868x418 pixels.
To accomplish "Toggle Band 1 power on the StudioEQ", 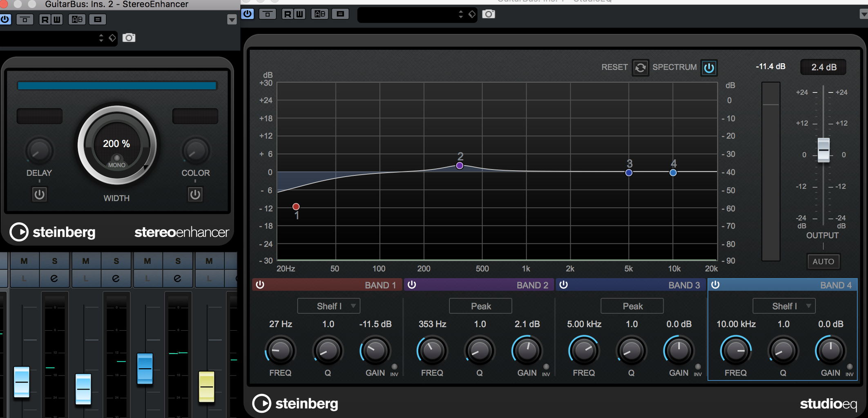I will [260, 285].
